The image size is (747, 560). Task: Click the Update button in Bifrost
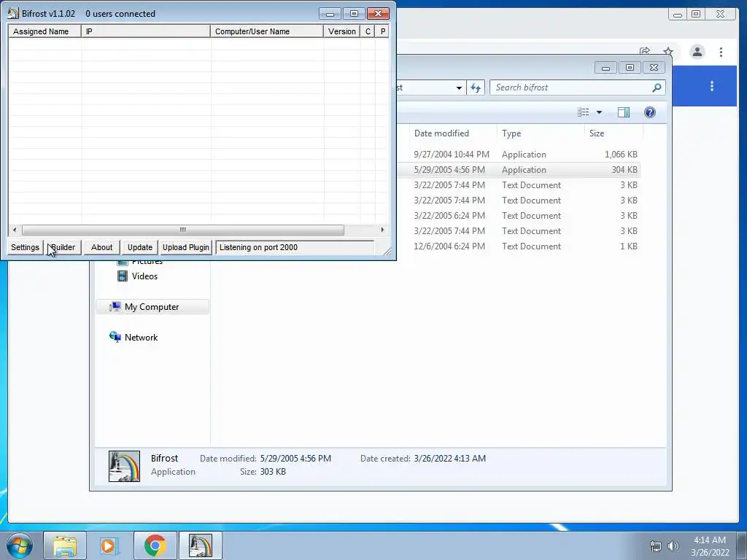pyautogui.click(x=139, y=247)
